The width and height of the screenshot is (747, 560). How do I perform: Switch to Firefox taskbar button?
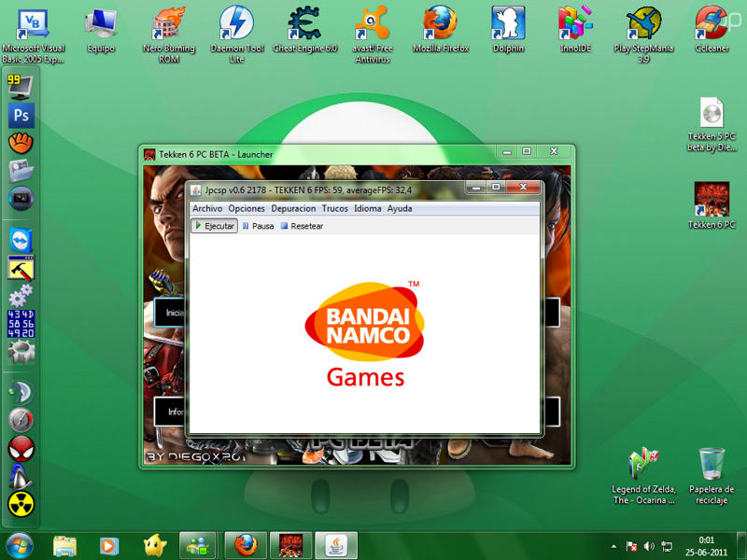pos(246,546)
